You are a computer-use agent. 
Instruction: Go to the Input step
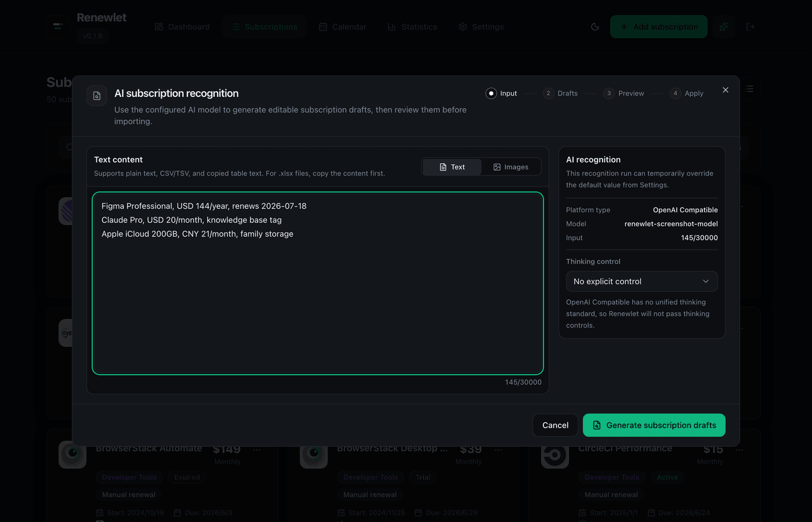pos(501,93)
